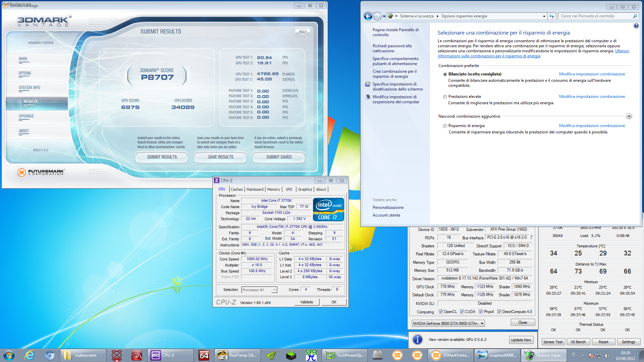Click the Futuremark Corporation logo

click(x=41, y=172)
